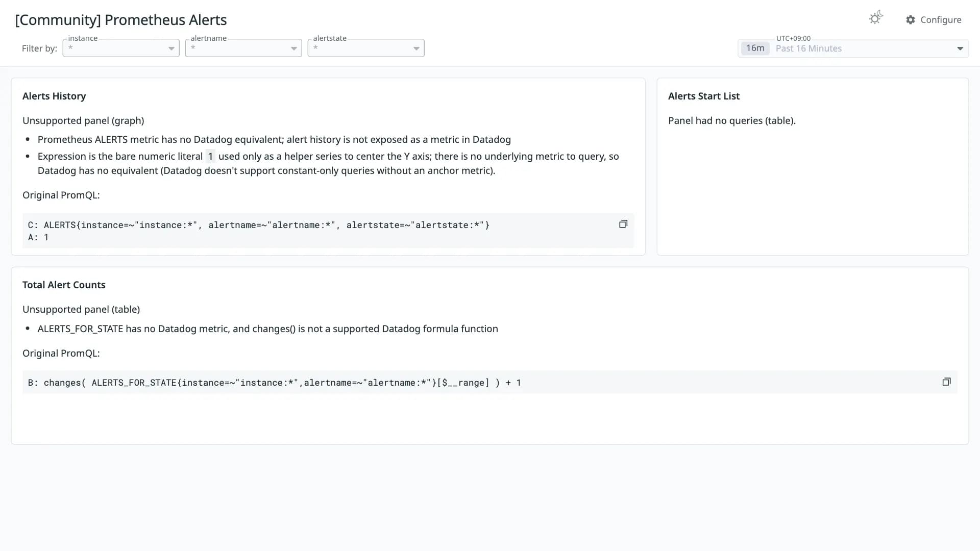
Task: Copy the Alerts History PromQL code
Action: pos(623,224)
